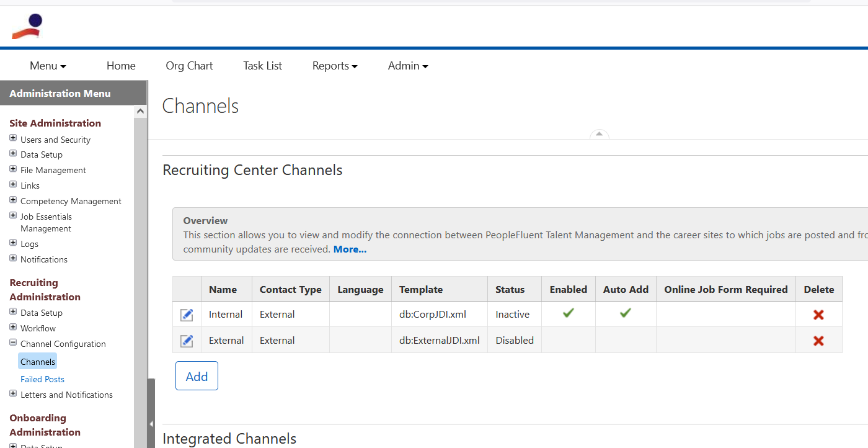The height and width of the screenshot is (448, 868).
Task: Click Auto Add checkmark for Internal channel
Action: [625, 313]
